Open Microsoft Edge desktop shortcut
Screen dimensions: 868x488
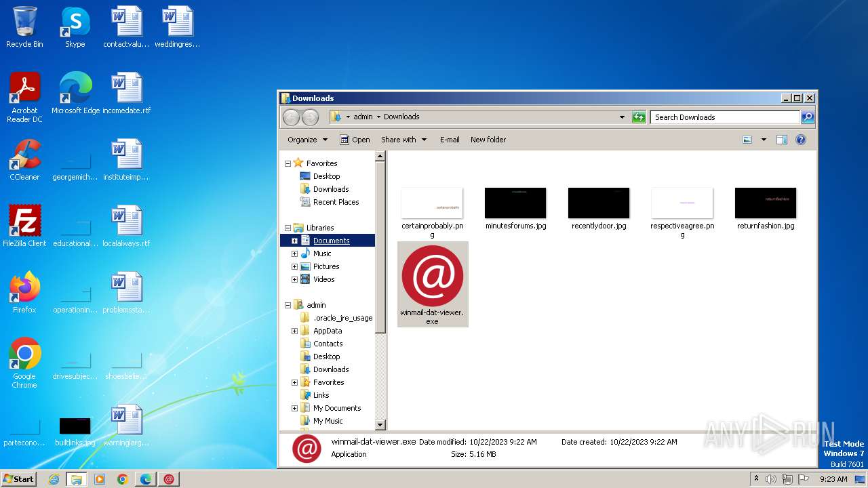point(75,94)
